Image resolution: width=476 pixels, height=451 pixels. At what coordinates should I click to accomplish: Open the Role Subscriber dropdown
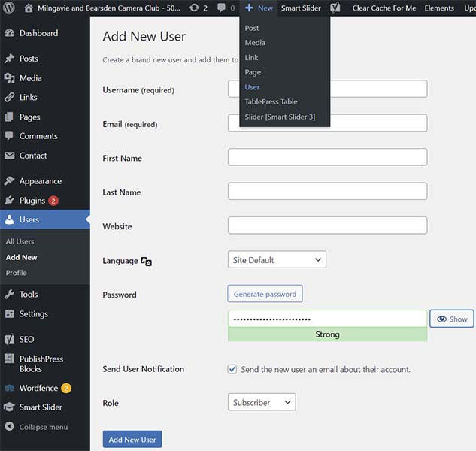pyautogui.click(x=262, y=402)
